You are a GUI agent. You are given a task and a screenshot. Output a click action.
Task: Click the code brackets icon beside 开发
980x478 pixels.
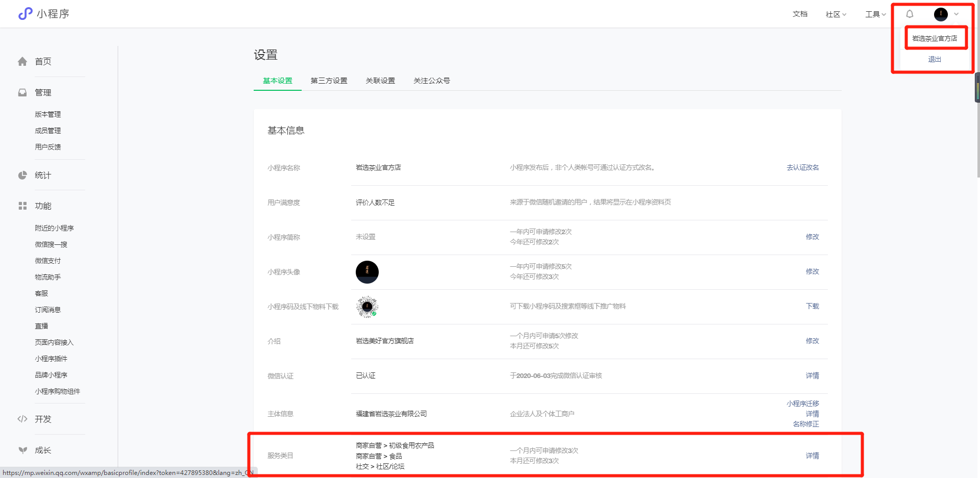pyautogui.click(x=22, y=419)
